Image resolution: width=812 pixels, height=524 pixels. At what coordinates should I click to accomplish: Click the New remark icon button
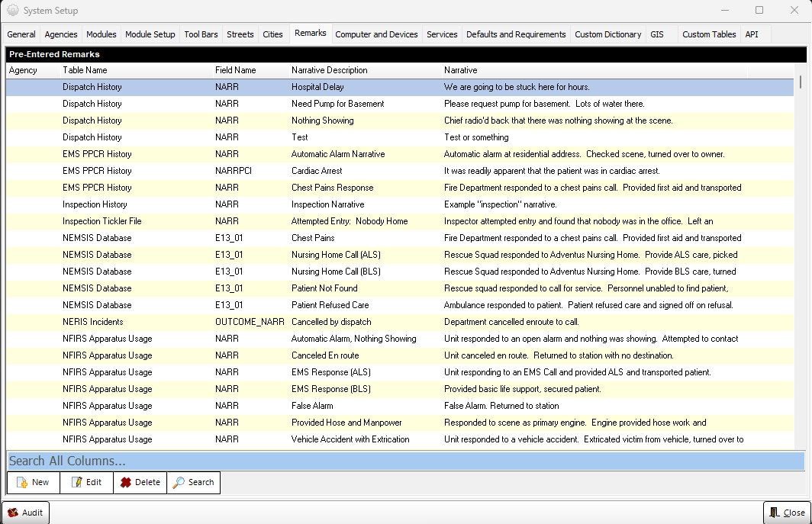pos(34,483)
